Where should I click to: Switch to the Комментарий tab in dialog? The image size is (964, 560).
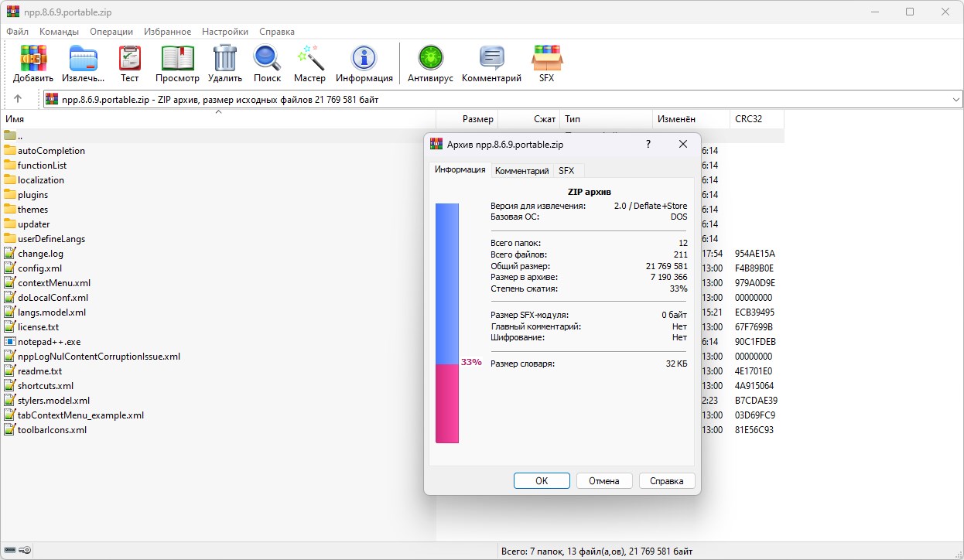[x=521, y=171]
